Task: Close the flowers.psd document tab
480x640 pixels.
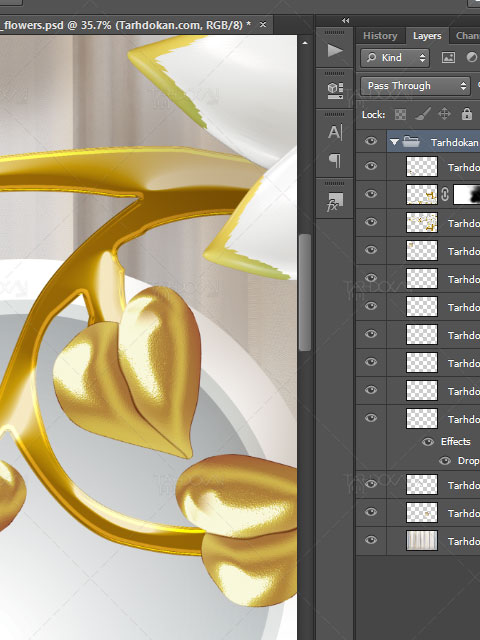Action: (263, 24)
